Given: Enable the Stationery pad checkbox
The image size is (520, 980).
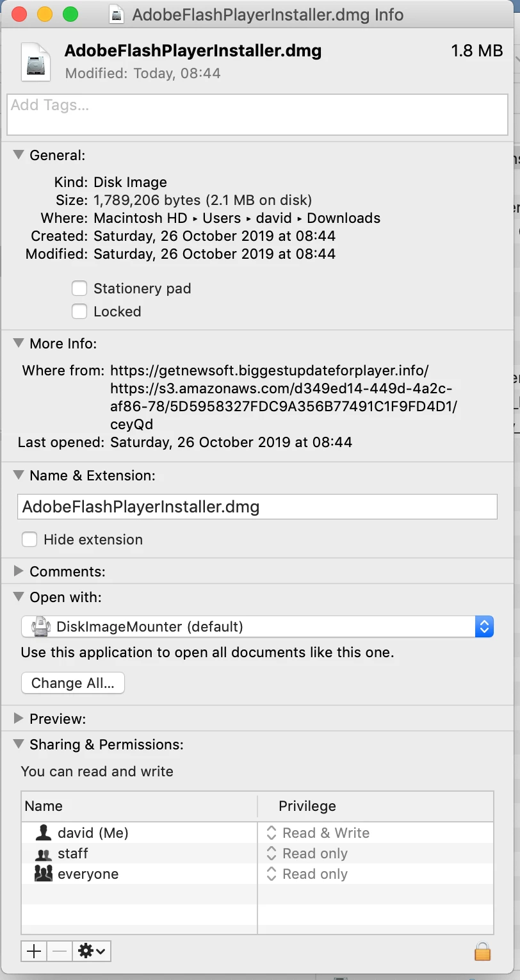Looking at the screenshot, I should pyautogui.click(x=79, y=288).
